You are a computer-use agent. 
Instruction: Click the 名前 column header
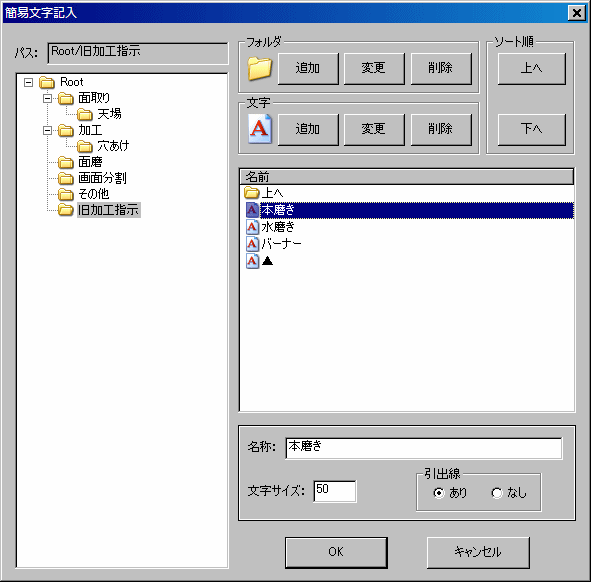click(x=407, y=176)
